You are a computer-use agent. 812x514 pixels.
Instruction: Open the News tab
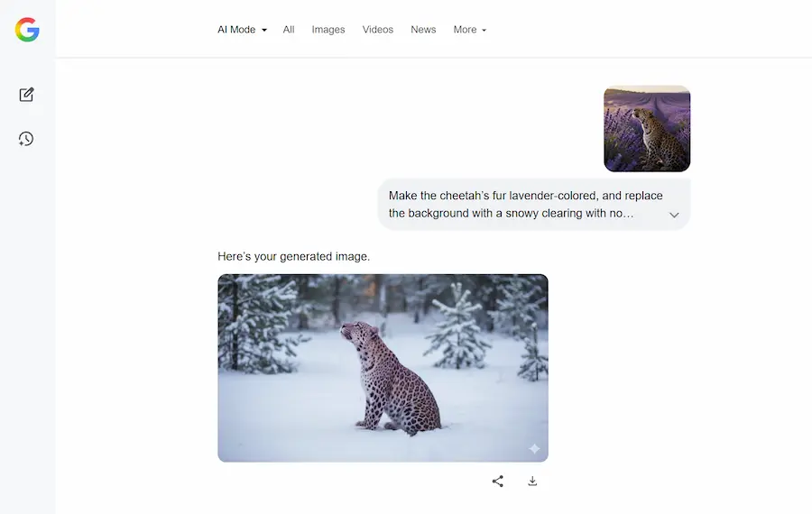(x=423, y=30)
